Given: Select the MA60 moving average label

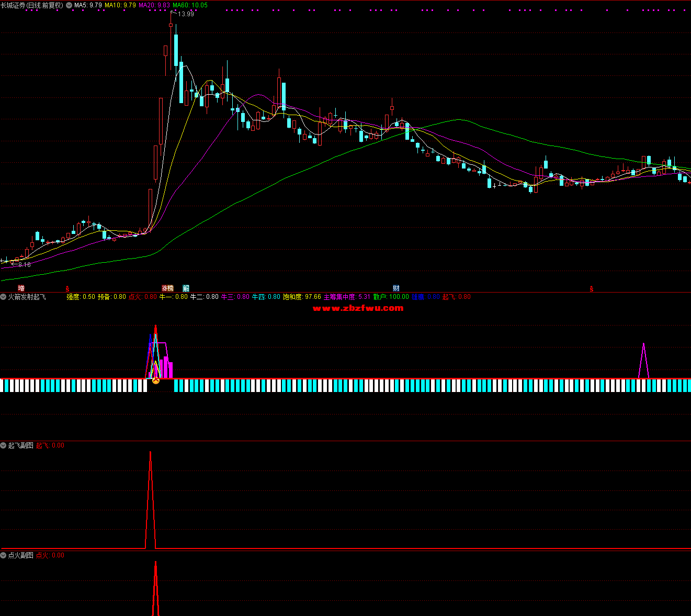Looking at the screenshot, I should (190, 5).
